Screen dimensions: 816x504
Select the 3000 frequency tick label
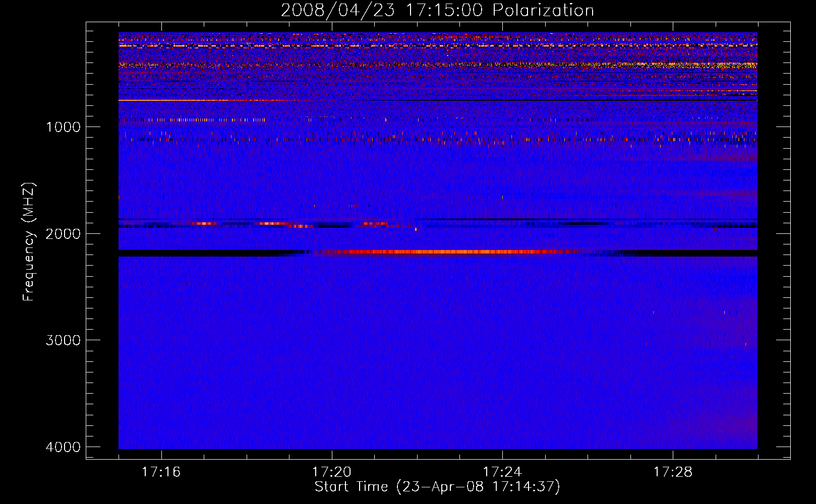[63, 340]
